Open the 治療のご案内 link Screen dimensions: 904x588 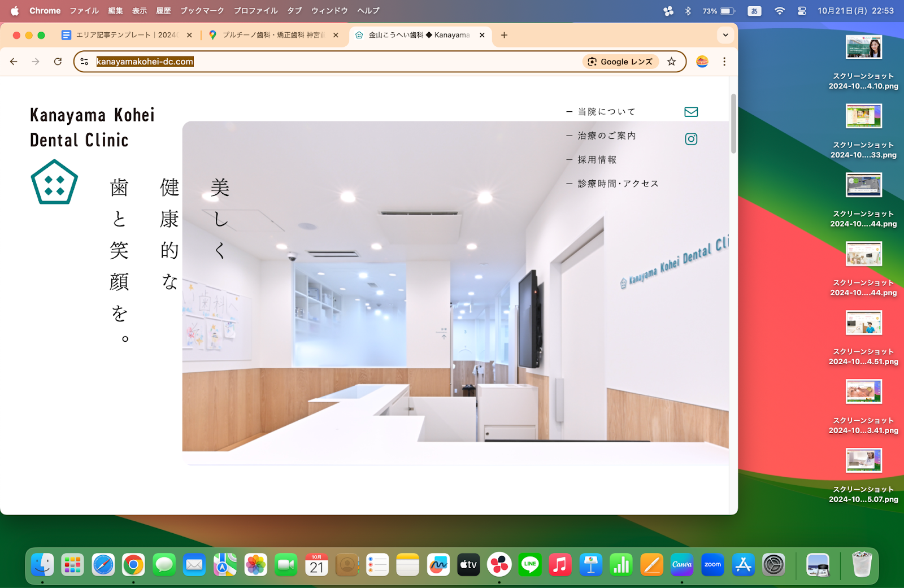[607, 136]
